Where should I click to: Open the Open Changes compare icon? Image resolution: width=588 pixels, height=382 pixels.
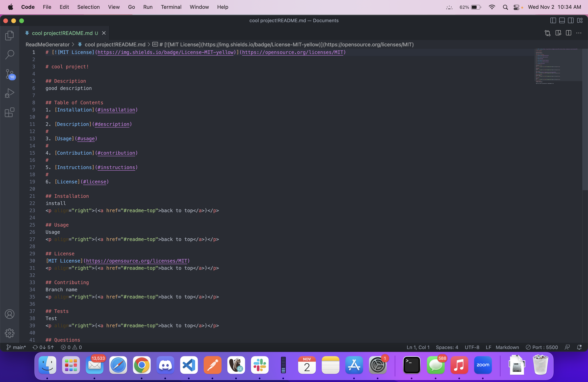click(x=547, y=33)
